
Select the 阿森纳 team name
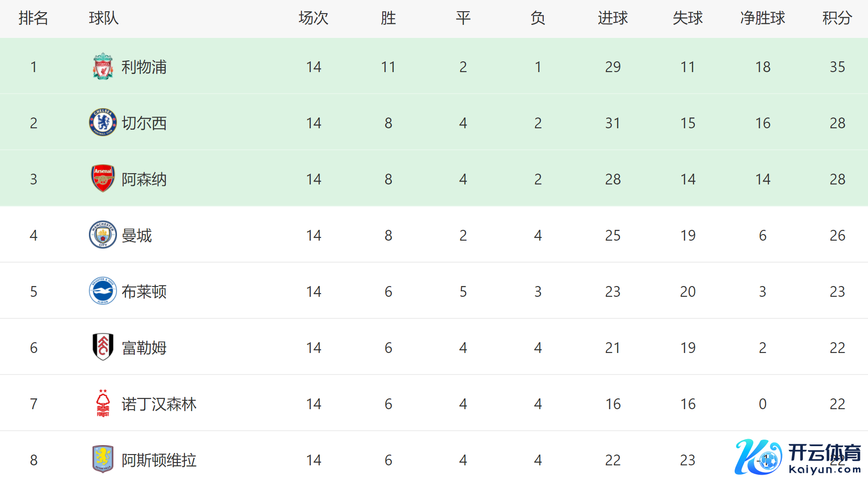click(144, 179)
